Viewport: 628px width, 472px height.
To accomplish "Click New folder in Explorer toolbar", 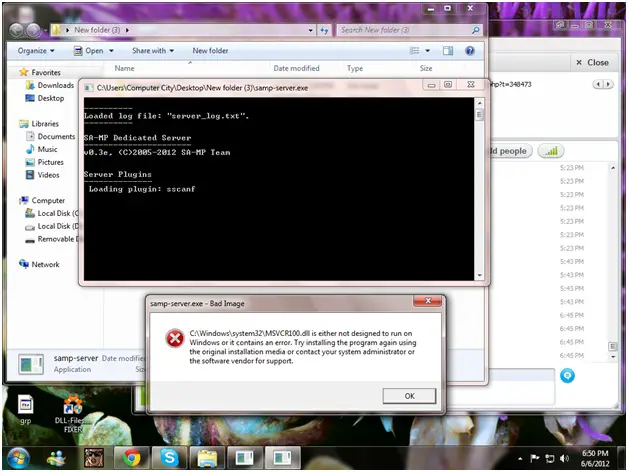I will pyautogui.click(x=210, y=51).
